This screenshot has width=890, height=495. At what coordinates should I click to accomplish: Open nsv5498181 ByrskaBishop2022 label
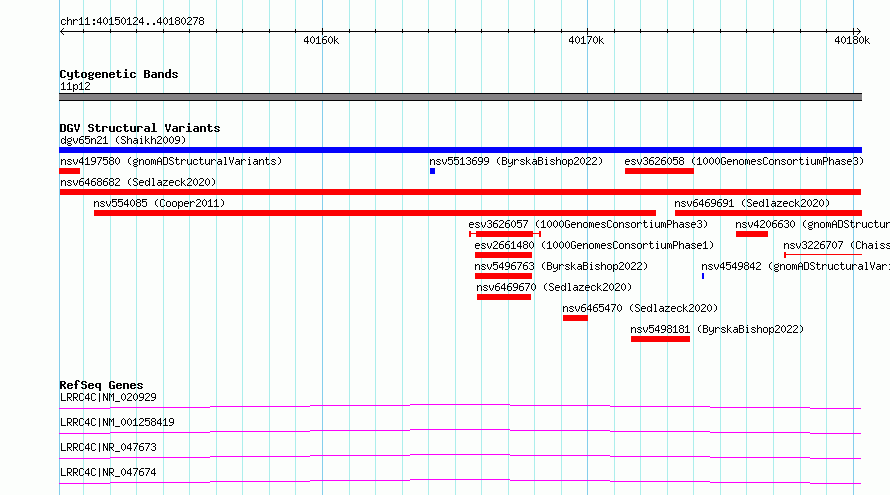717,329
